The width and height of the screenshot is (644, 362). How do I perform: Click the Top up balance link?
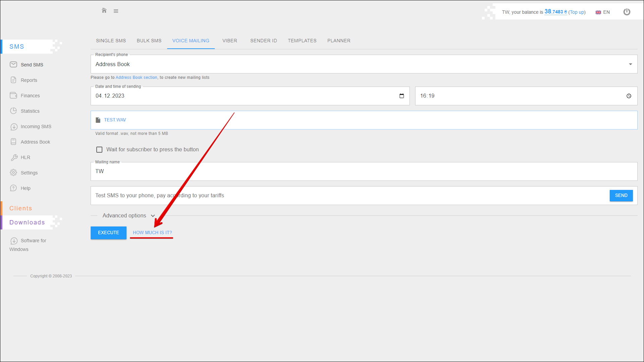point(577,12)
